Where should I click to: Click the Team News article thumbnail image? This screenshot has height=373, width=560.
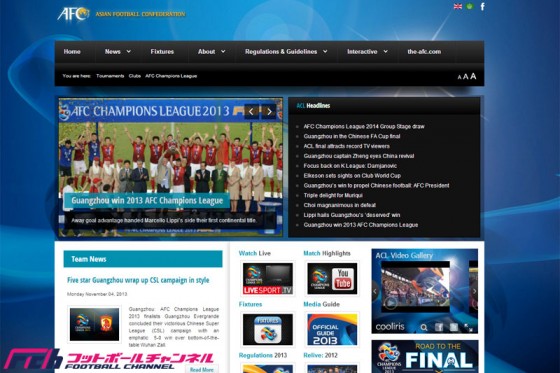click(x=94, y=324)
